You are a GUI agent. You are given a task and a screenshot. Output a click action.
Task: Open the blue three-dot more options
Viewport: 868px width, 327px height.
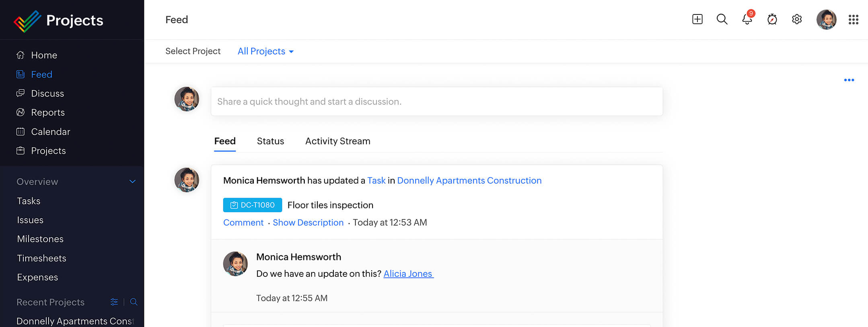849,80
